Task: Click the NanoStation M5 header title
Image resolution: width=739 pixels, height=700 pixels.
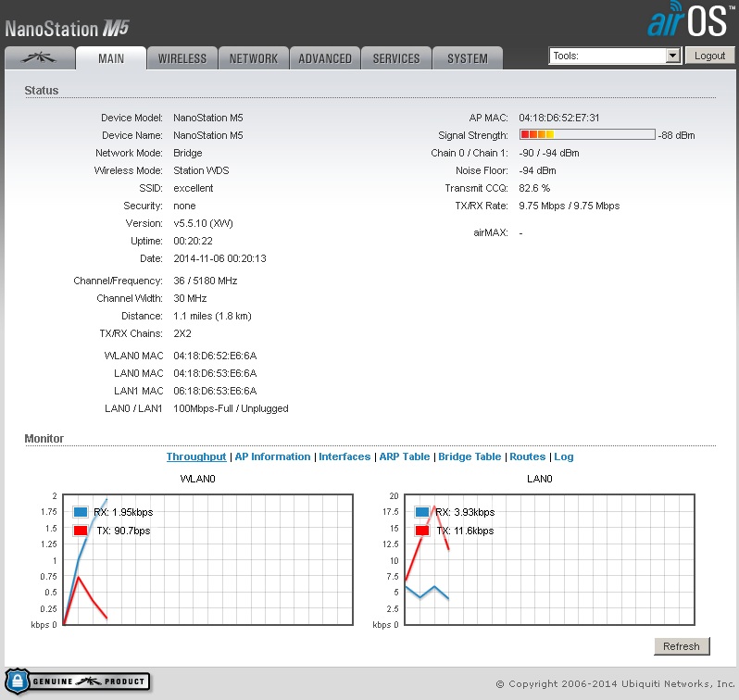Action: 67,29
